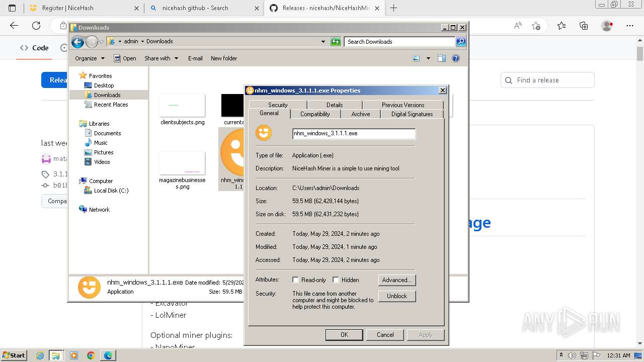The width and height of the screenshot is (644, 362).
Task: Open browser profile avatar
Action: [607, 26]
